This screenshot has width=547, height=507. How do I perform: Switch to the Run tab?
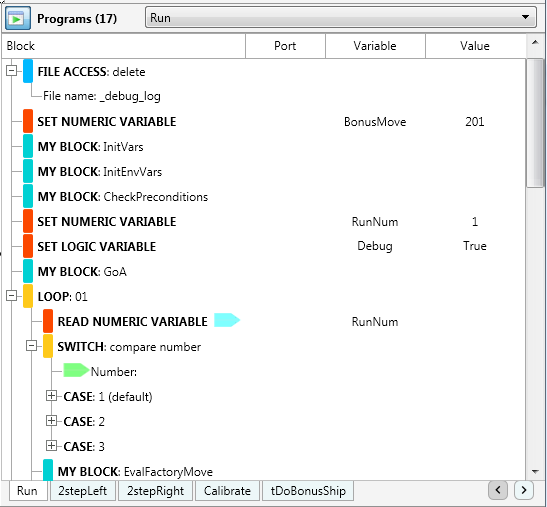pyautogui.click(x=27, y=491)
